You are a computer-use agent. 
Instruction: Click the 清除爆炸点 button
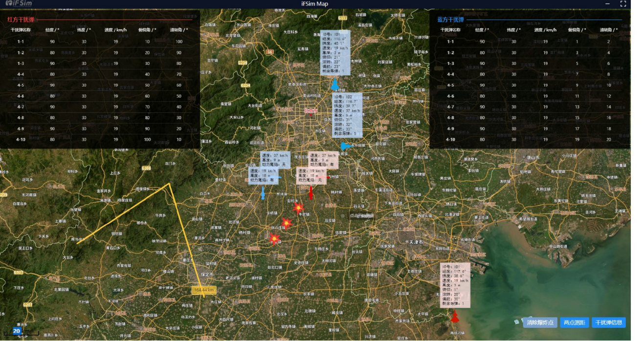pyautogui.click(x=540, y=322)
